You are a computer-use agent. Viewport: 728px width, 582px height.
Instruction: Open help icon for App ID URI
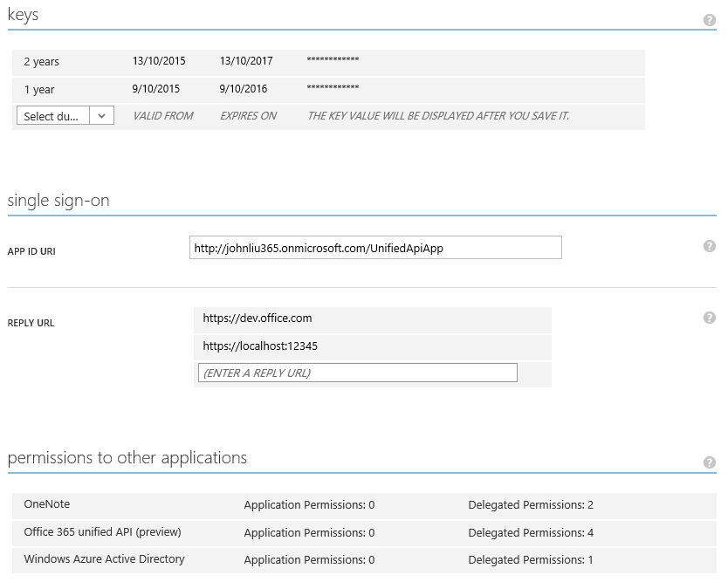(710, 246)
